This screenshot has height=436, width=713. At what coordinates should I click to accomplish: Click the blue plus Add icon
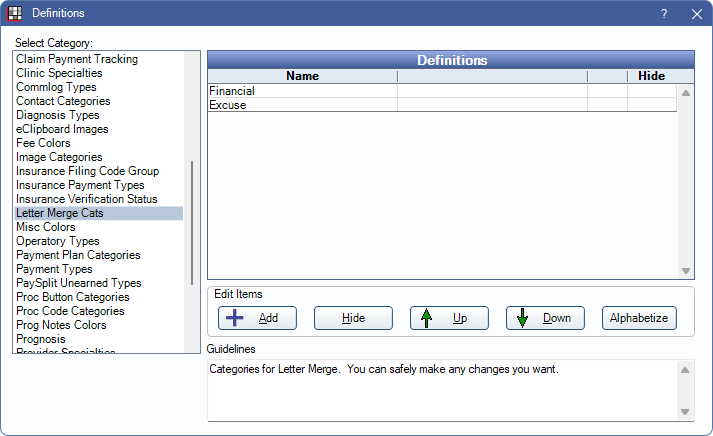click(x=234, y=318)
